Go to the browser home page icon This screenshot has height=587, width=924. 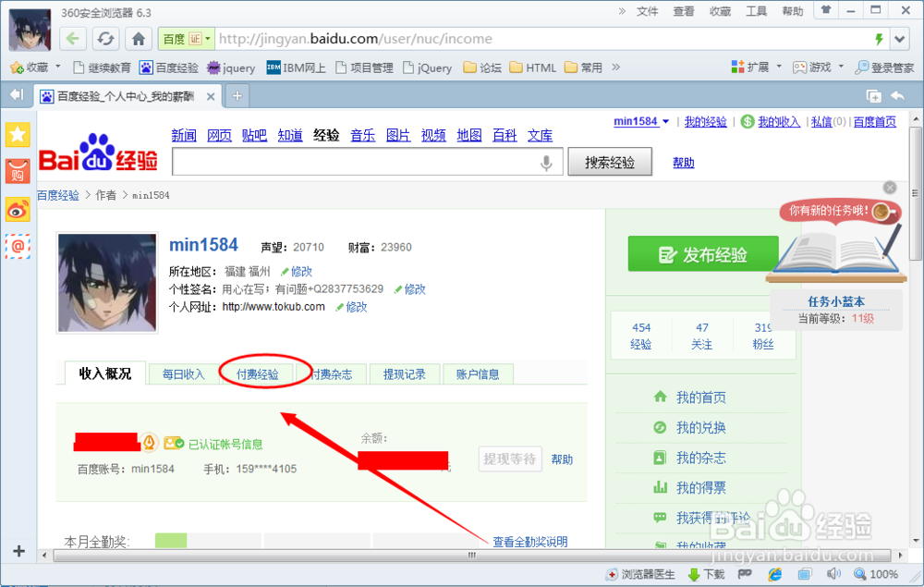(139, 39)
